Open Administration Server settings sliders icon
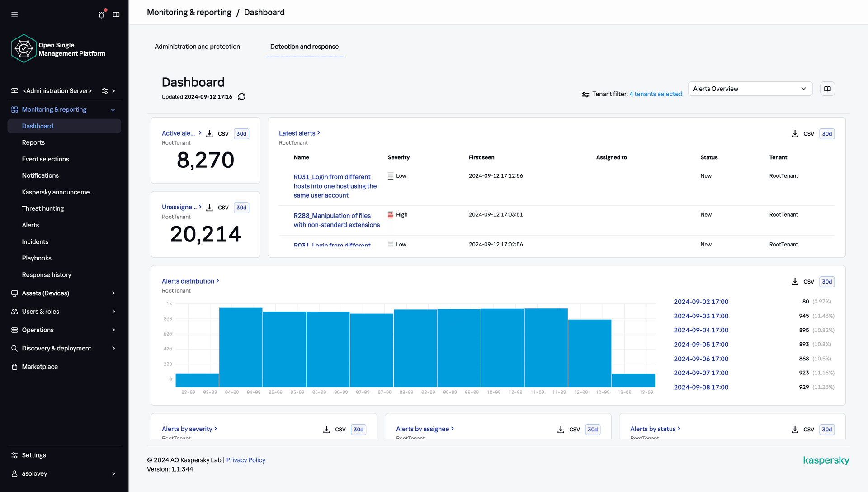The width and height of the screenshot is (868, 492). 105,91
